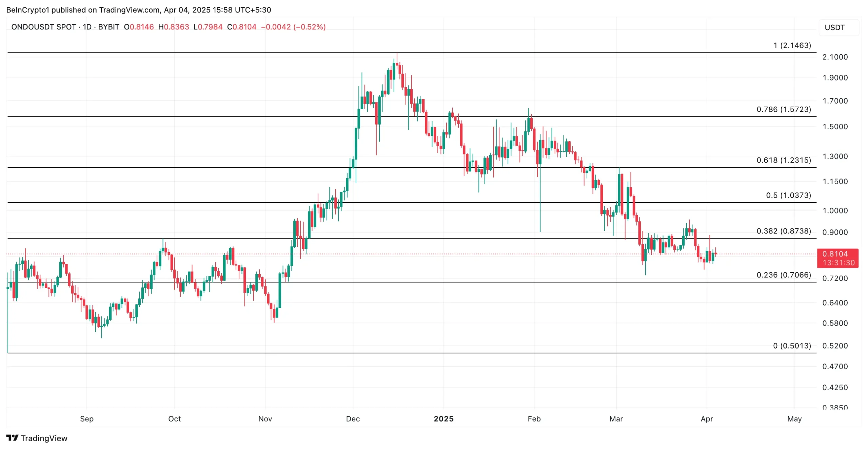Select the 1 (2.1463) Fibonacci level label

point(792,45)
